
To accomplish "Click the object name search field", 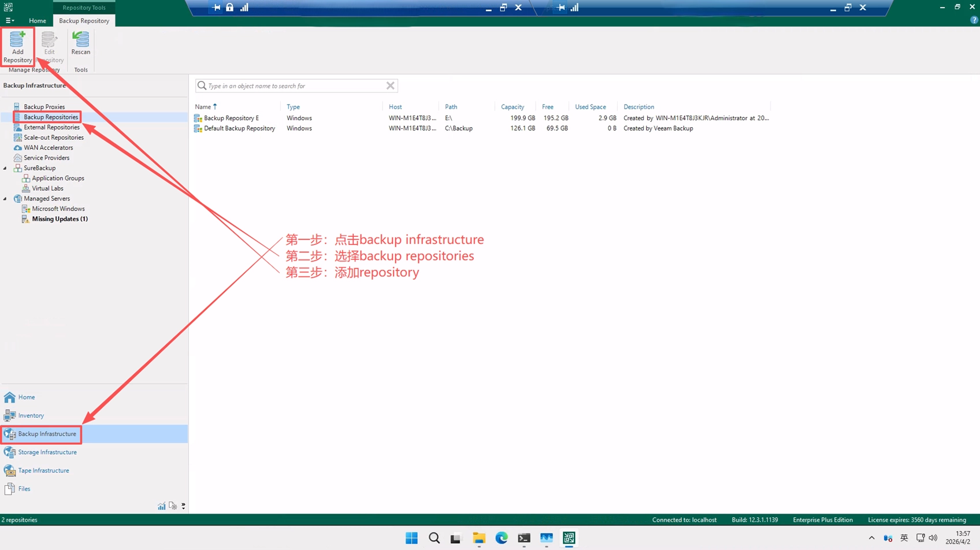I will click(296, 86).
